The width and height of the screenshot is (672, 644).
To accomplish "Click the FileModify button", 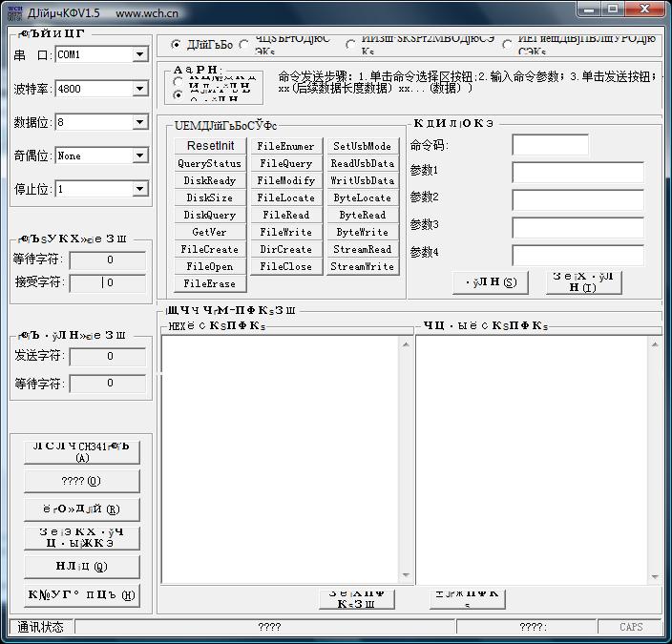I will (x=286, y=180).
